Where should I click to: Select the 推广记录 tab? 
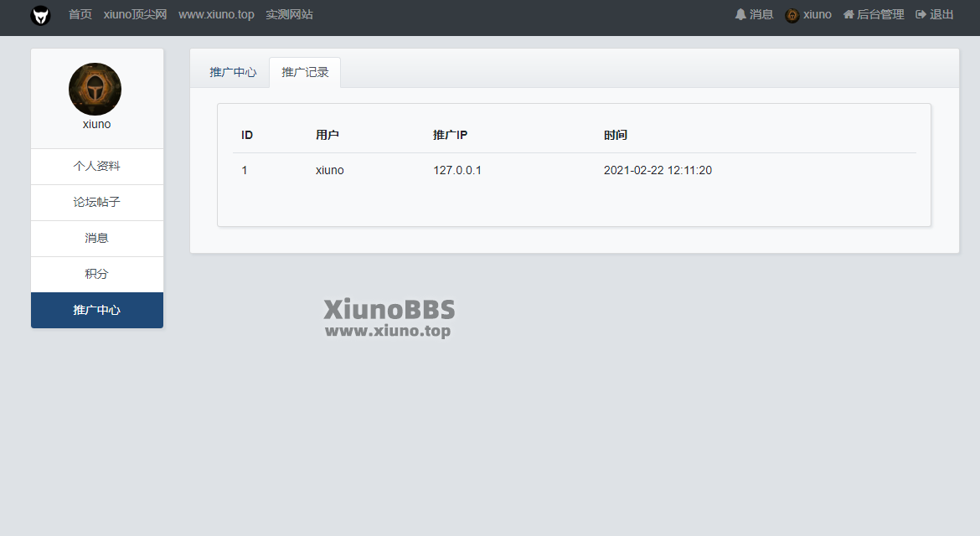point(305,72)
